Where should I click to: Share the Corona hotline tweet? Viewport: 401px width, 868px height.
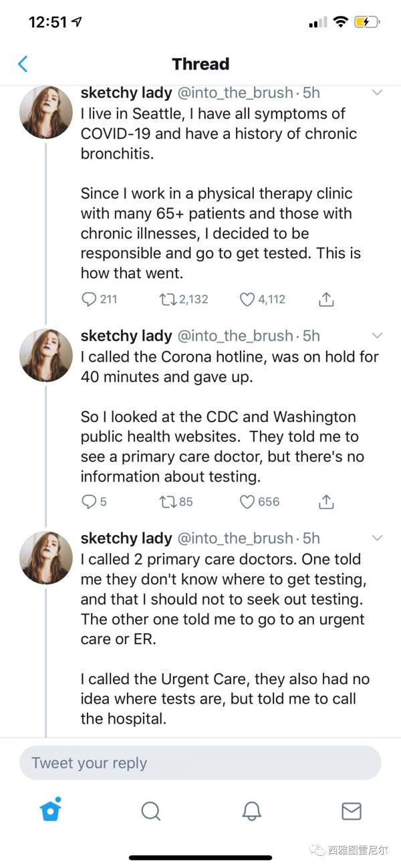[x=326, y=502]
